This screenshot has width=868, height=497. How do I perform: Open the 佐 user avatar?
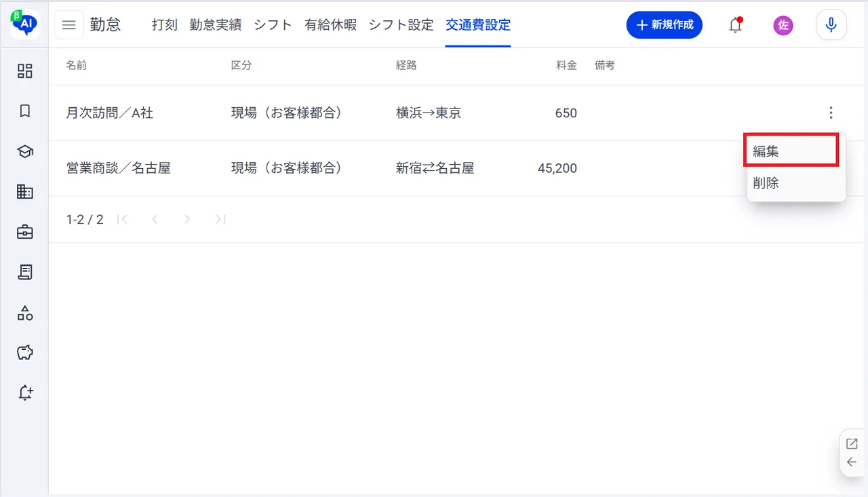coord(783,25)
